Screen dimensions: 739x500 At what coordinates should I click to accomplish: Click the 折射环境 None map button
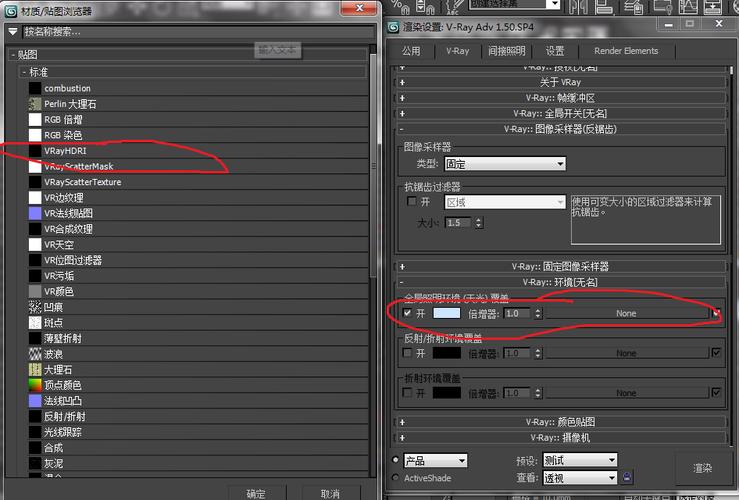[x=626, y=393]
